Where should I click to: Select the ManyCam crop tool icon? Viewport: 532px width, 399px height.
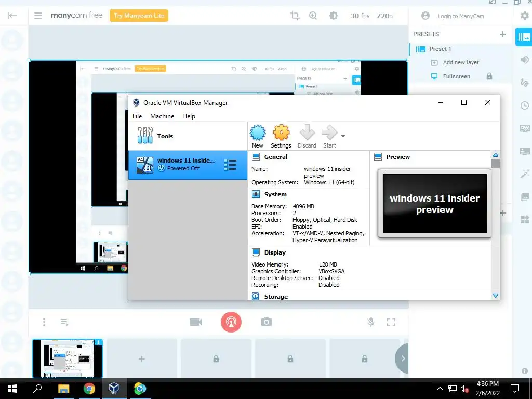[295, 16]
